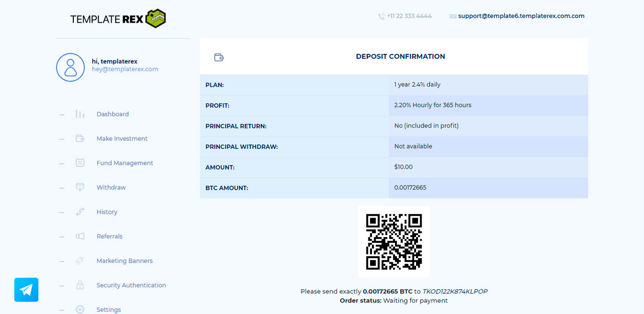Open Marketing Banners menu item
Image resolution: width=644 pixels, height=314 pixels.
pos(124,261)
